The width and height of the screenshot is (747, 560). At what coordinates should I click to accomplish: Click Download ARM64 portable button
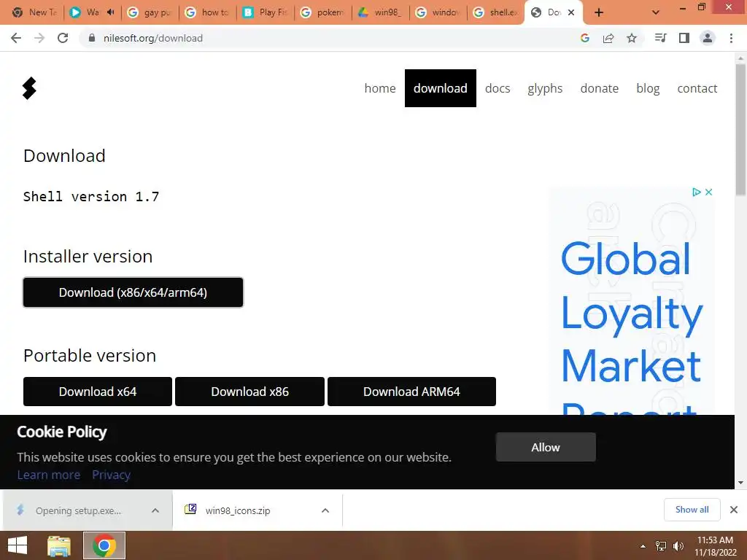tap(411, 392)
